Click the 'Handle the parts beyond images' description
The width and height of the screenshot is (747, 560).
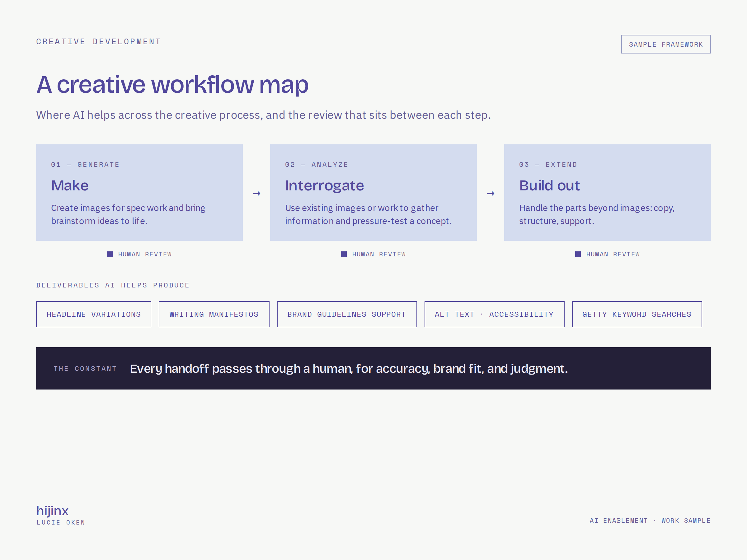[x=597, y=214]
